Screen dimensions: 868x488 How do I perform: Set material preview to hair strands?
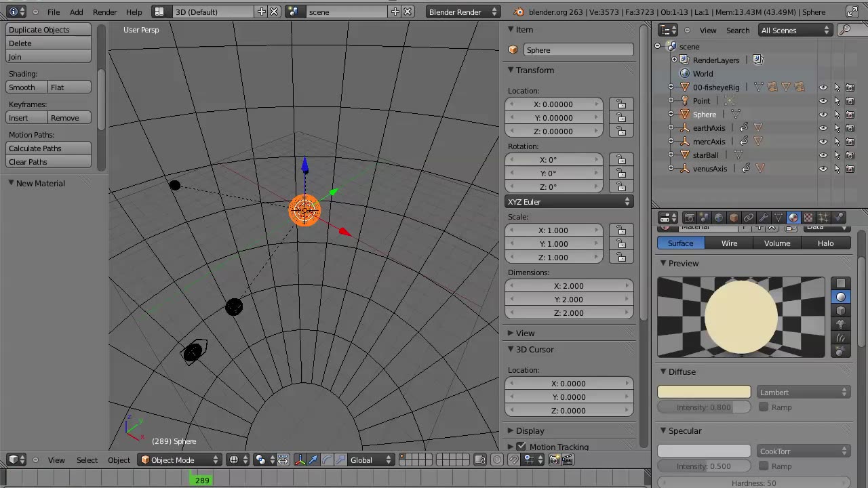pos(841,338)
